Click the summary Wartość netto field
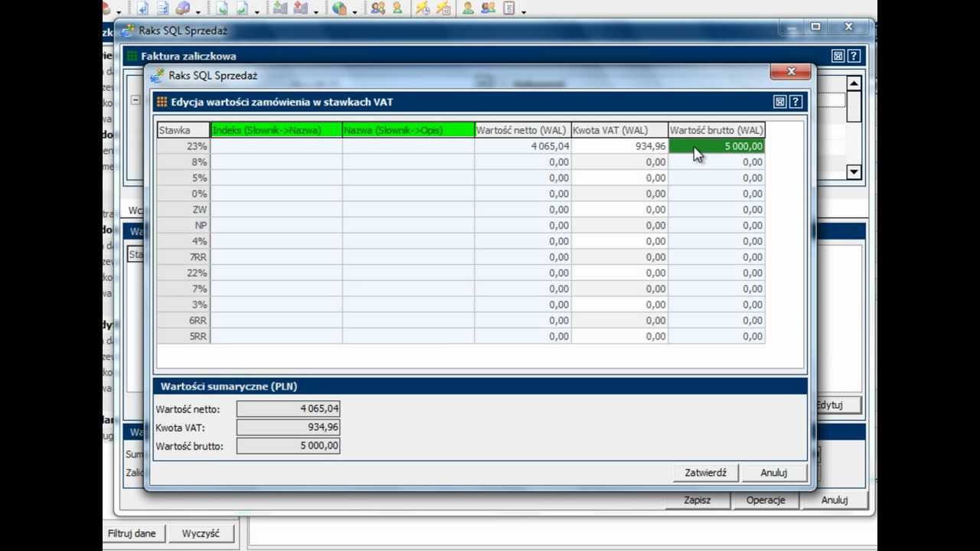Screen dimensions: 980x551 click(x=288, y=409)
